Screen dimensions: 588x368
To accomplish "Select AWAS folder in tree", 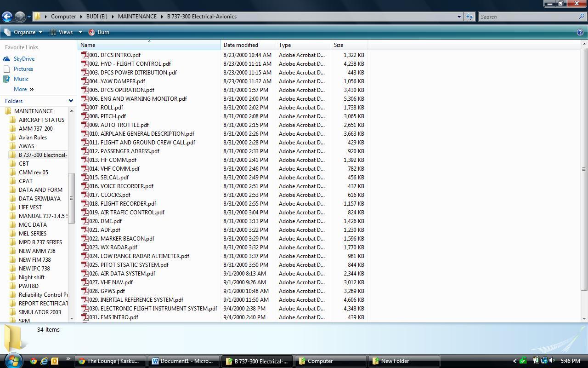I will coord(26,146).
